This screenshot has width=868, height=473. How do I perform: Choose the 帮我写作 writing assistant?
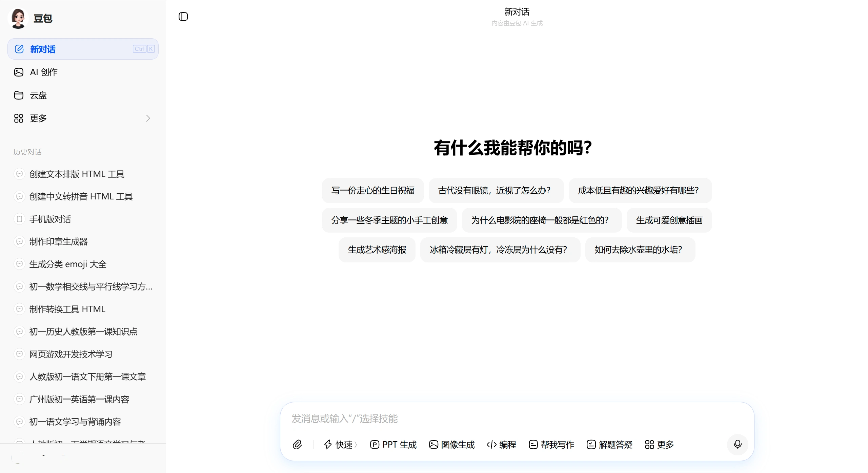[x=551, y=445]
